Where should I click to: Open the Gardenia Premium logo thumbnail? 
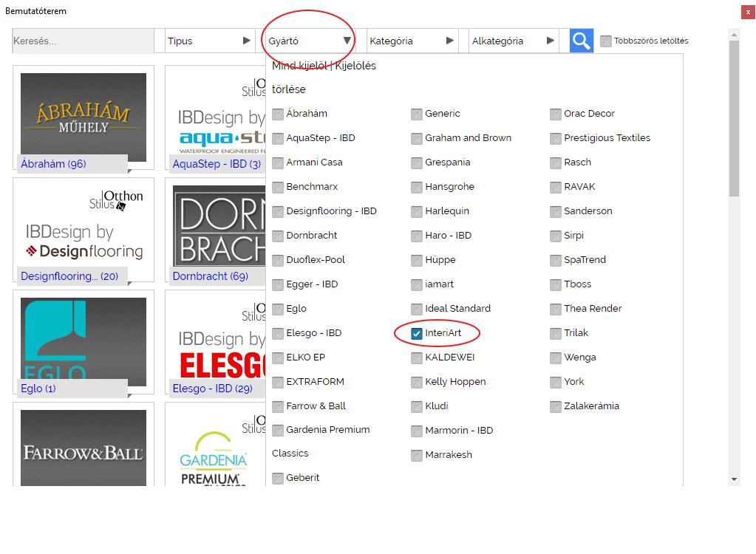pyautogui.click(x=215, y=448)
